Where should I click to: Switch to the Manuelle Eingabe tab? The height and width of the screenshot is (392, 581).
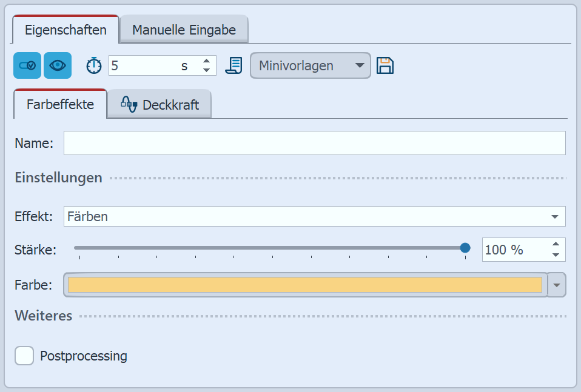coord(184,30)
